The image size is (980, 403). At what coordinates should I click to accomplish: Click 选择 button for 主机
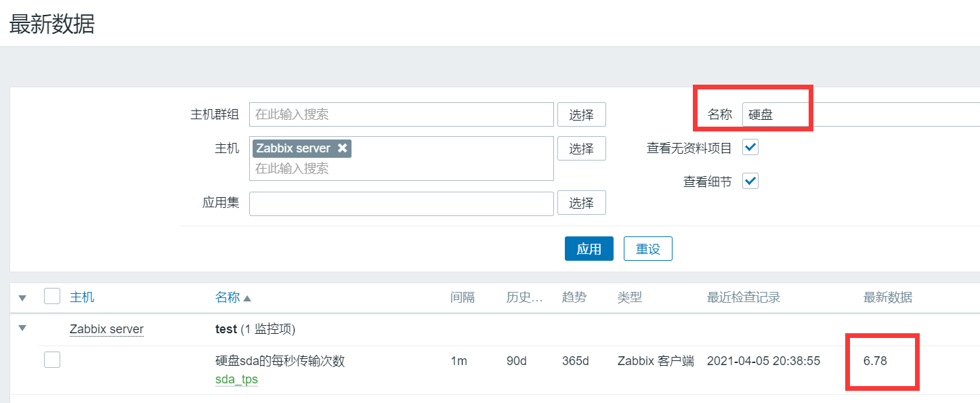tap(581, 148)
